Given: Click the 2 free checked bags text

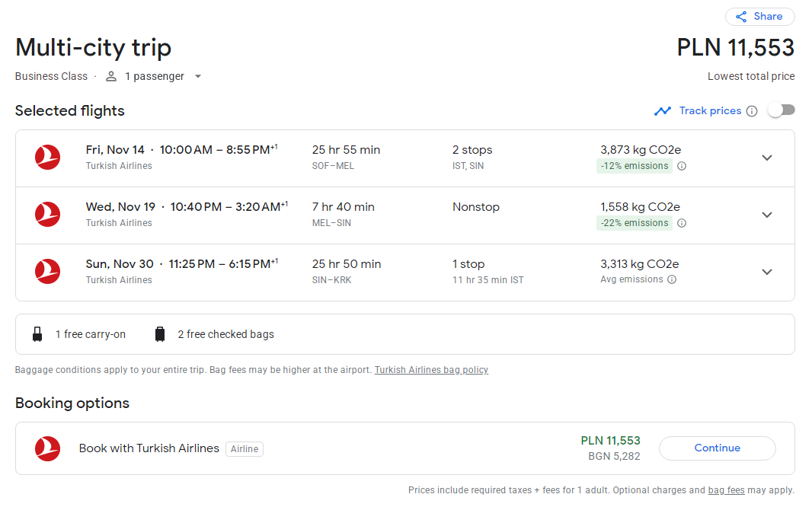Looking at the screenshot, I should click(225, 334).
